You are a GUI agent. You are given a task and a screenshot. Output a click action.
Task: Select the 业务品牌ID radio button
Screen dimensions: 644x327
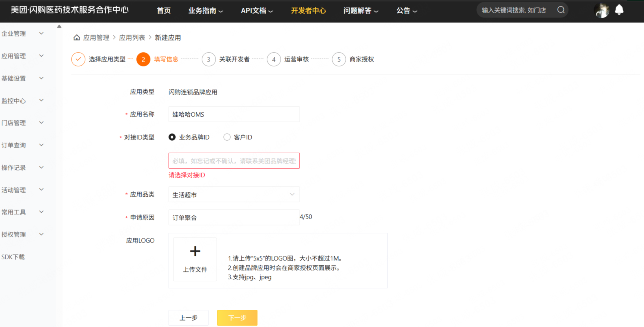[x=172, y=137]
